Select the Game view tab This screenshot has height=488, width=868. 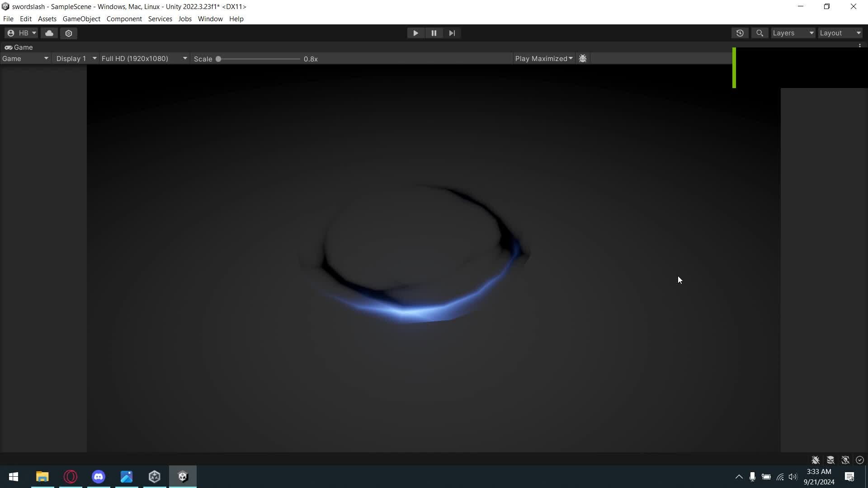19,47
